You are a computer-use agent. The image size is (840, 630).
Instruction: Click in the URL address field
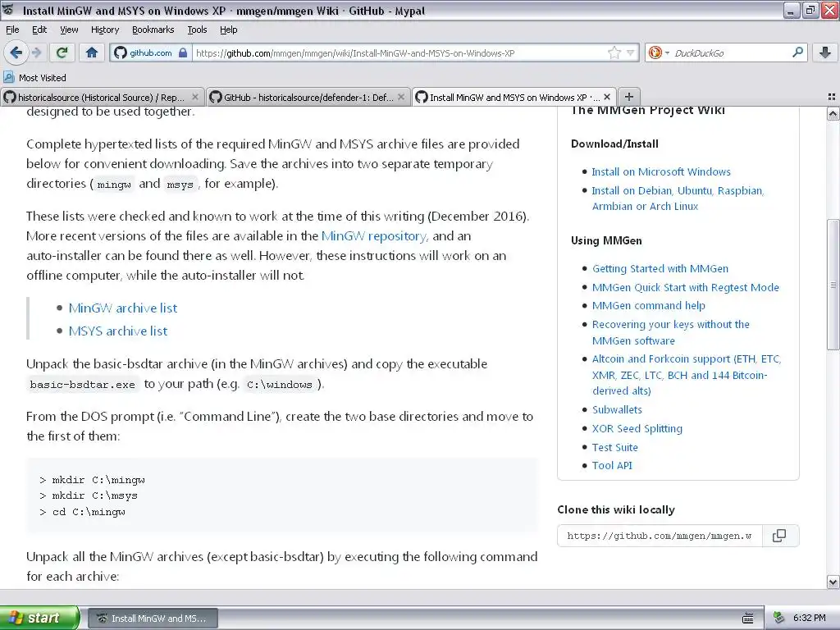pos(399,52)
